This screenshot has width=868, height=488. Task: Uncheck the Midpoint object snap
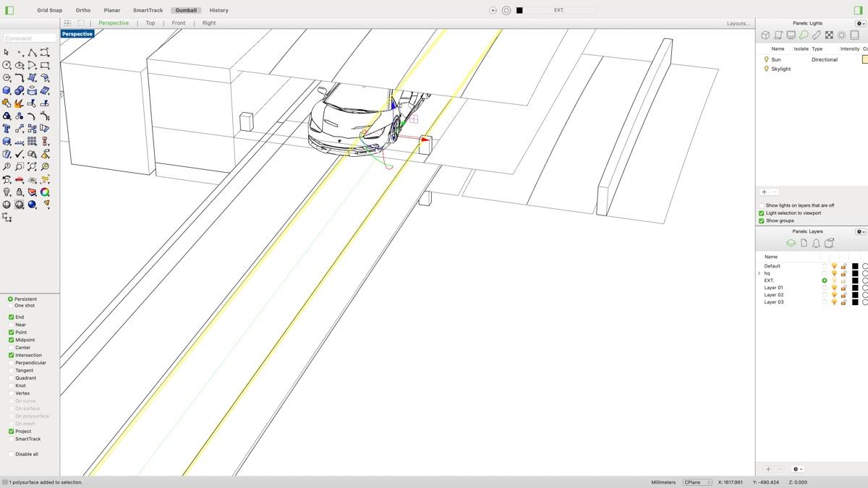pos(11,340)
